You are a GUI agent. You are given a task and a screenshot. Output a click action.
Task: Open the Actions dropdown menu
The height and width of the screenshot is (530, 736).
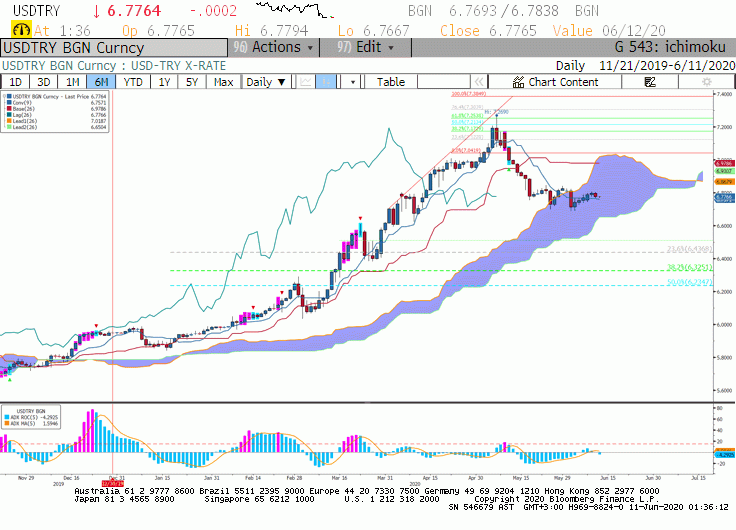coord(274,47)
